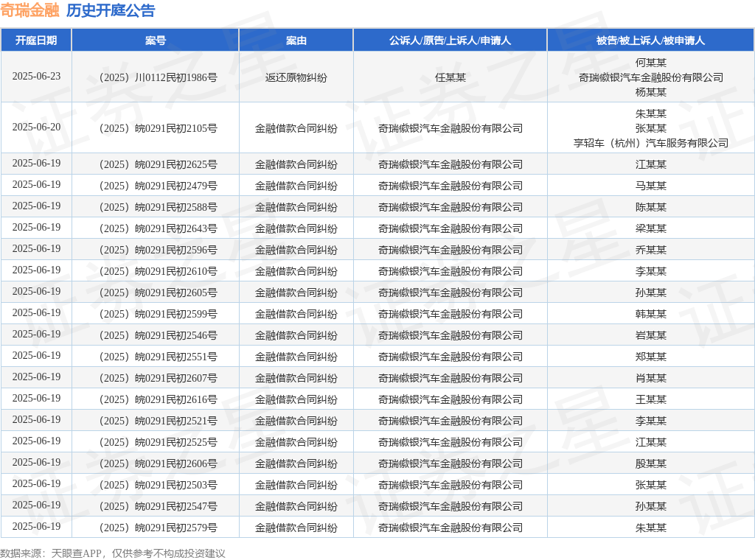Click defendant 何某某

click(650, 63)
